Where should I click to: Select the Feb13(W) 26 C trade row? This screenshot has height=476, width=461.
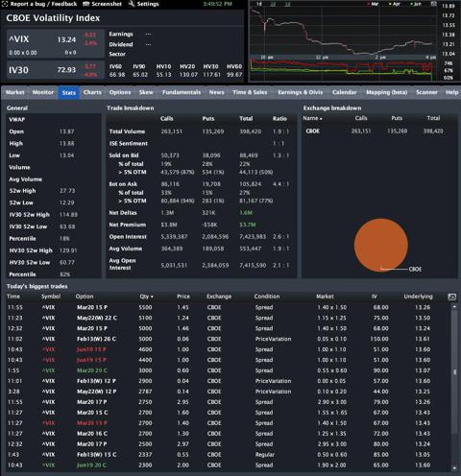[228, 339]
